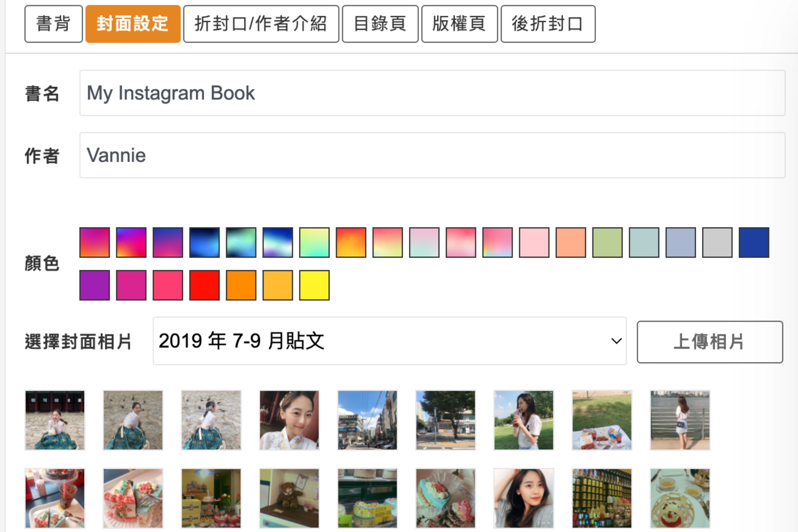
Task: Select the teal aurora gradient swatch
Action: [x=241, y=242]
